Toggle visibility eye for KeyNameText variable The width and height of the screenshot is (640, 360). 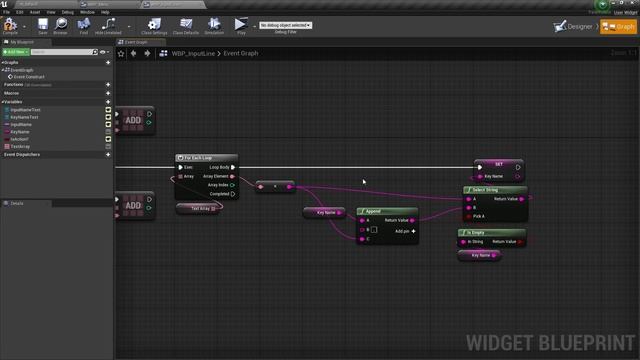(108, 117)
